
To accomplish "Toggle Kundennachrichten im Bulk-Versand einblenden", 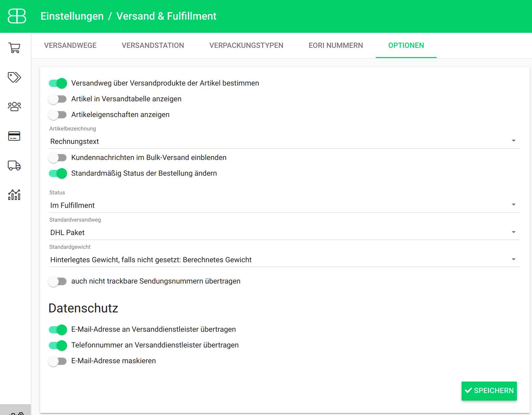I will click(x=57, y=158).
